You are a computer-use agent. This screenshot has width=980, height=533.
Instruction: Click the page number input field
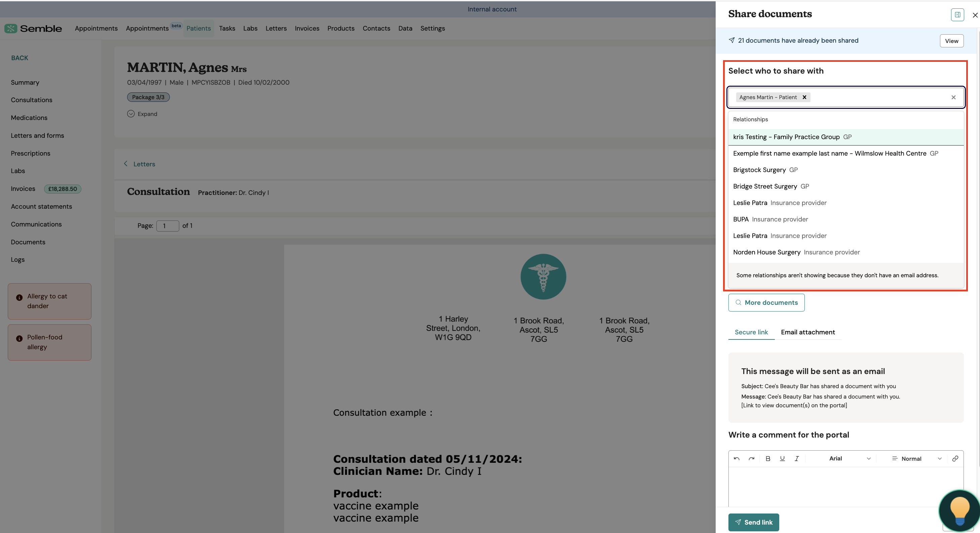[x=167, y=226]
